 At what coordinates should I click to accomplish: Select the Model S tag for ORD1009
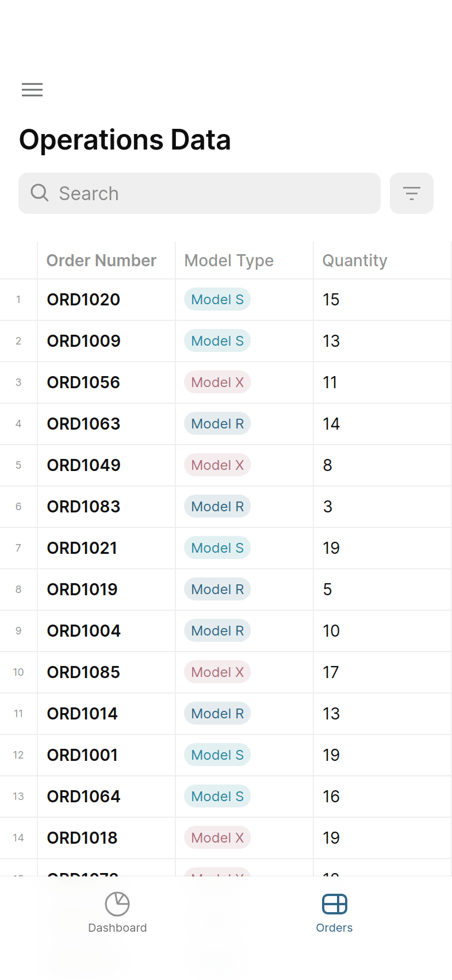(217, 341)
